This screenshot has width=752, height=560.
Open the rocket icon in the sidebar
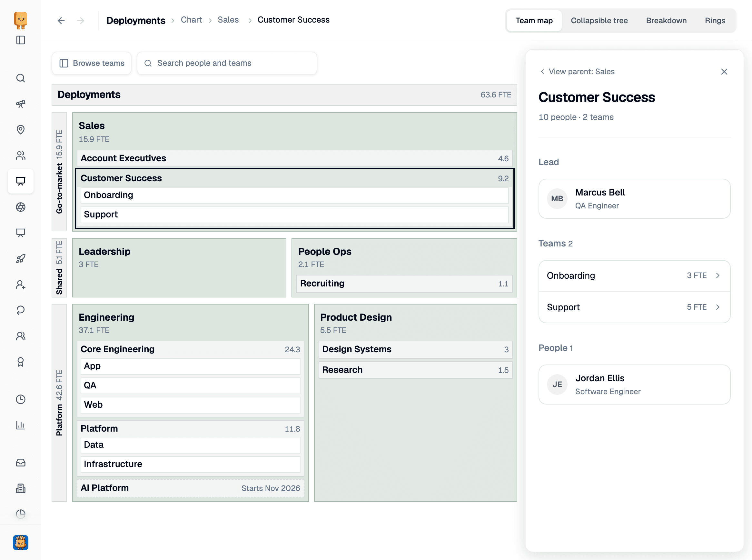(21, 259)
